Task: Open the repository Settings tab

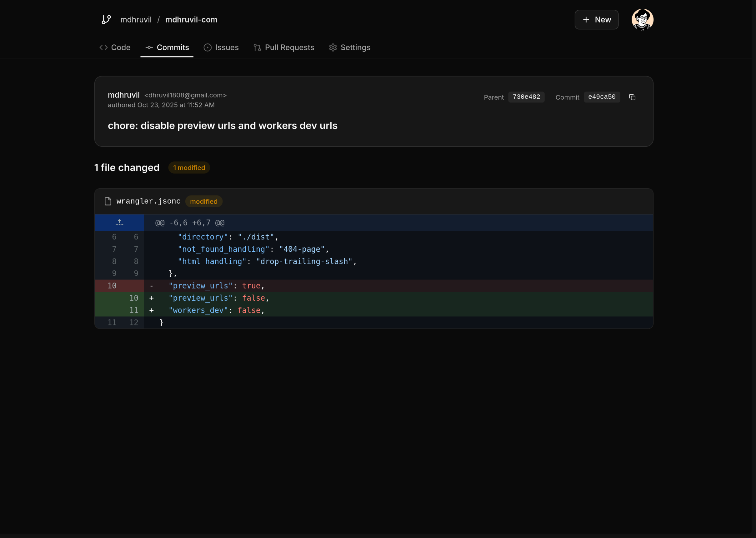Action: coord(349,47)
